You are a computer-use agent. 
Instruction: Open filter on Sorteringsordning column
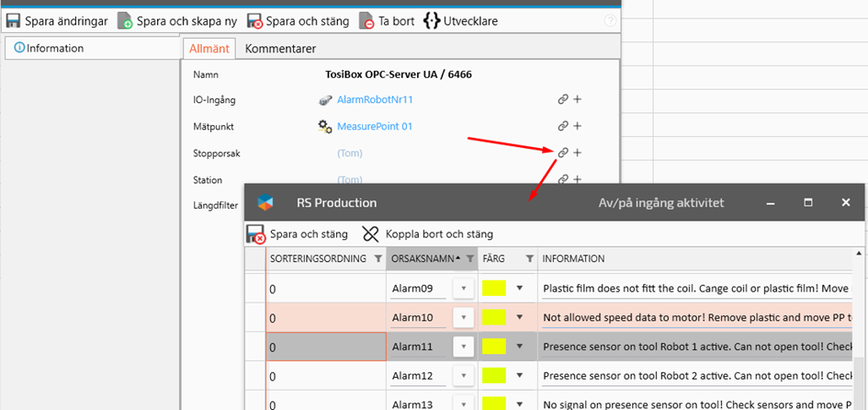pyautogui.click(x=377, y=259)
